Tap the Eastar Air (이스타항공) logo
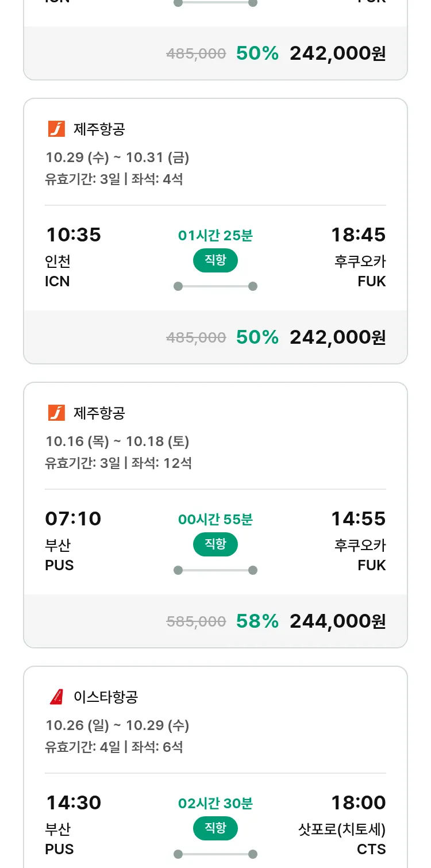 click(56, 697)
